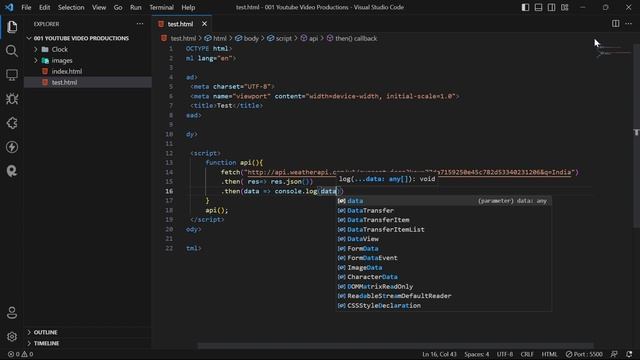Choose DataTransferItem suggestion
The width and height of the screenshot is (640, 360).
pyautogui.click(x=444, y=220)
